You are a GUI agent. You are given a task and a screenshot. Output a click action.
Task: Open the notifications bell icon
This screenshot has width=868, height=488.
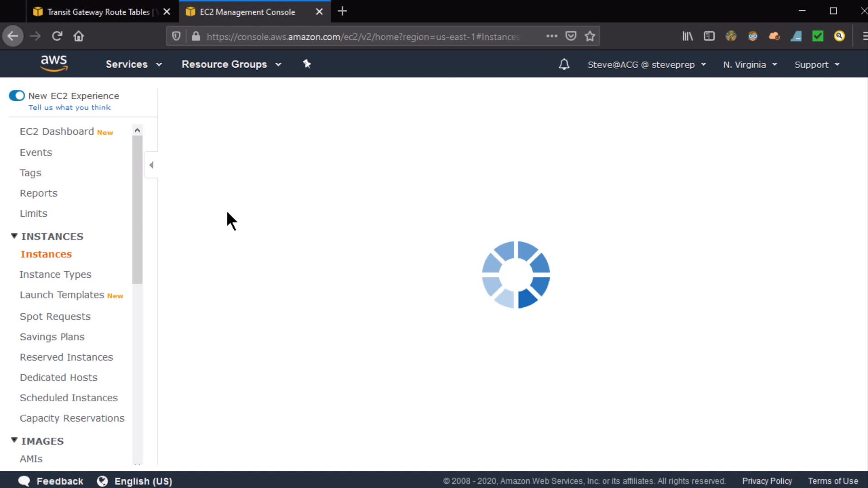[x=564, y=64]
